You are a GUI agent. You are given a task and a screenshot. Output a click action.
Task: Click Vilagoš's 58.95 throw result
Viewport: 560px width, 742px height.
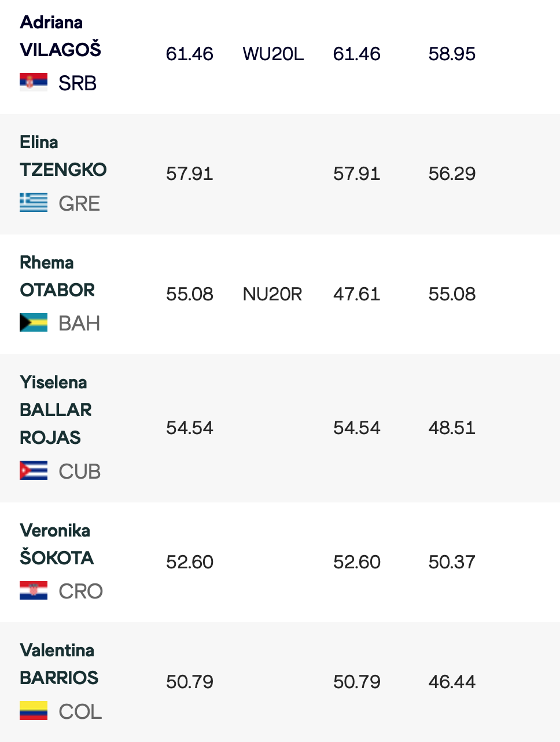pyautogui.click(x=452, y=54)
